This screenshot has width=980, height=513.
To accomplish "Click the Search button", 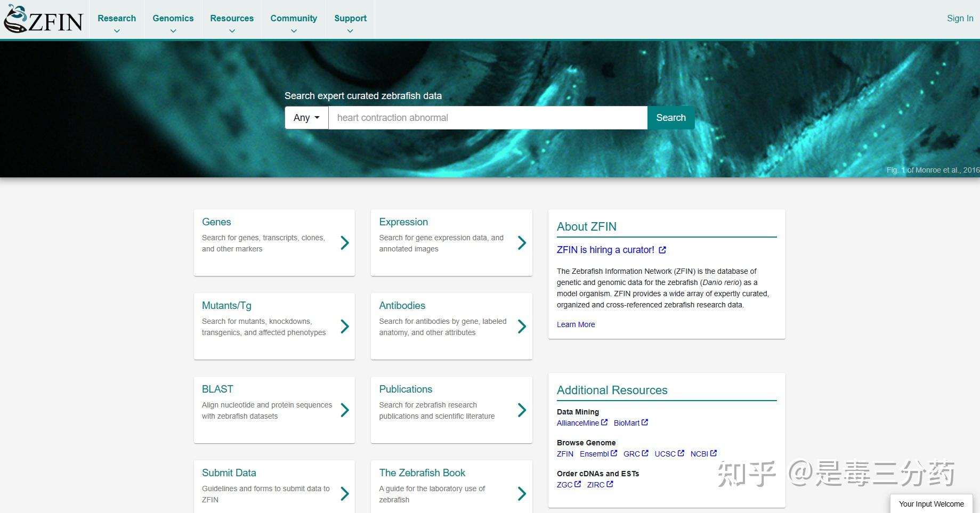I will click(x=671, y=118).
